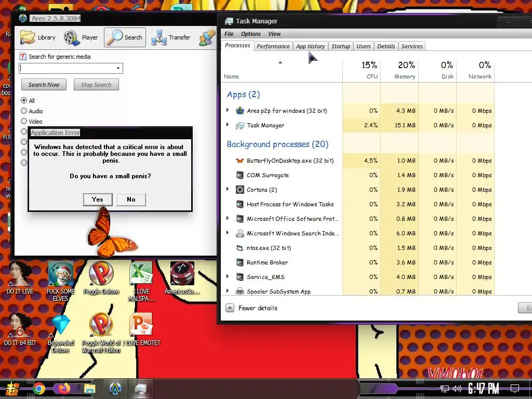Switch to the Performance tab

coord(273,46)
